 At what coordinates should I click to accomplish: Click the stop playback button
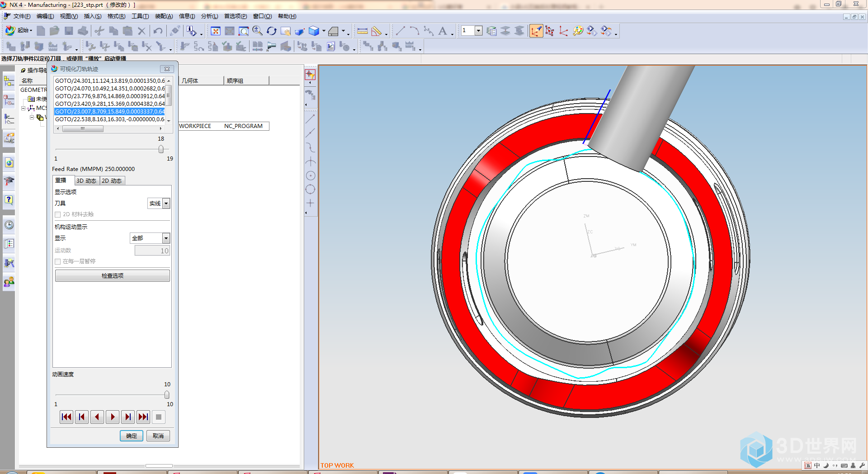click(159, 417)
